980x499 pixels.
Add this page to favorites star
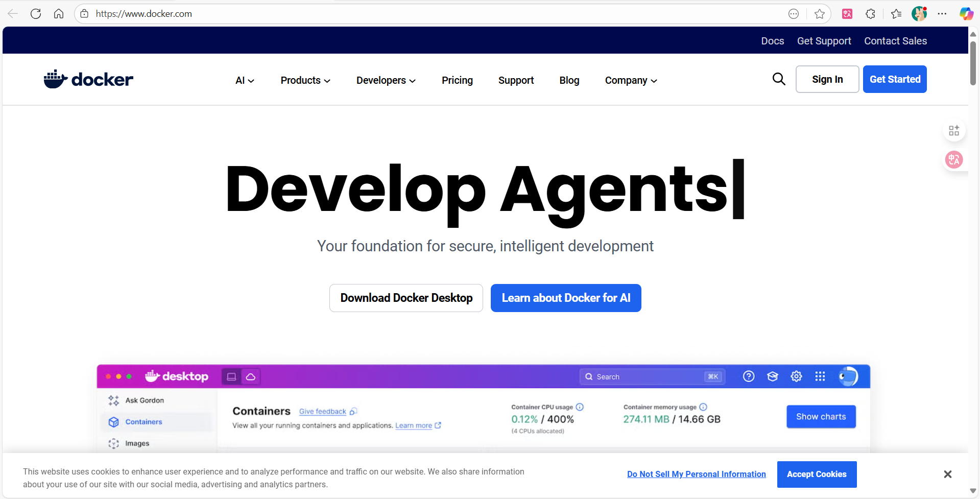click(820, 14)
